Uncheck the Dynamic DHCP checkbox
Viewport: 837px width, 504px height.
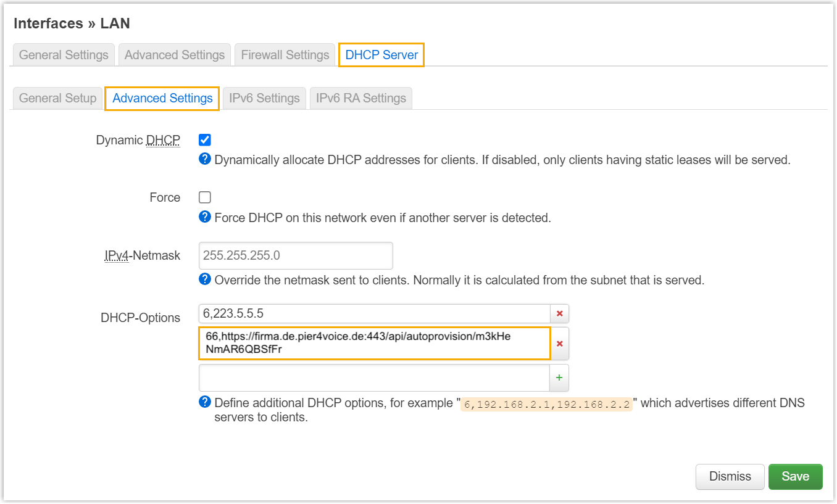tap(205, 140)
